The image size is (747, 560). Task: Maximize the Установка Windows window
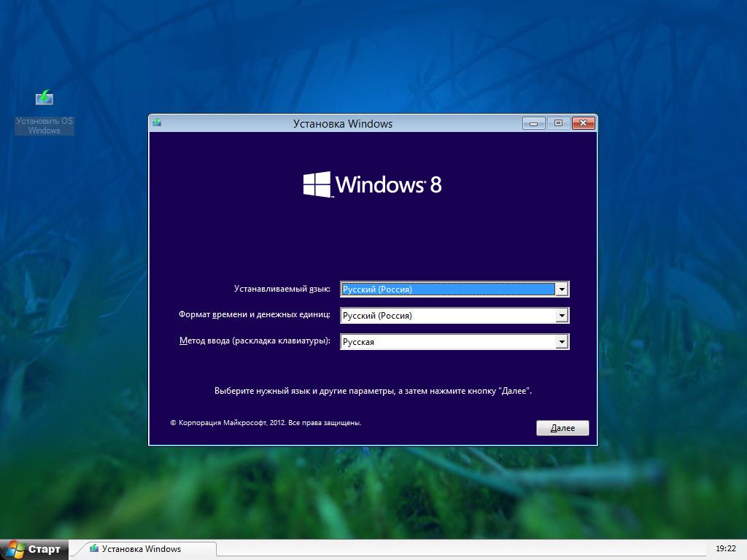point(558,123)
